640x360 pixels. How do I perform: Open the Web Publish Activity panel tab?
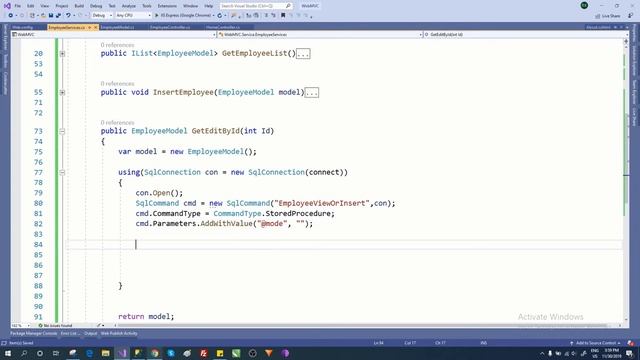[119, 333]
